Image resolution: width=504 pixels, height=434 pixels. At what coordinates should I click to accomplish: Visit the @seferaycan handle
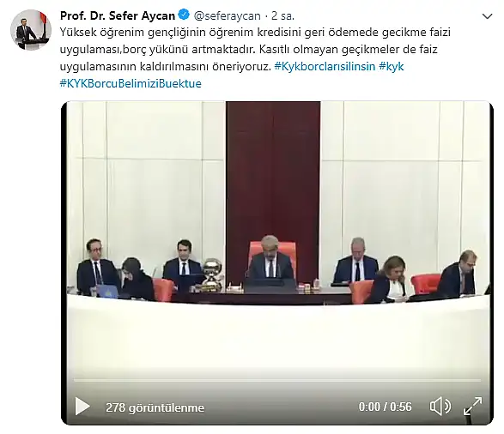click(228, 15)
